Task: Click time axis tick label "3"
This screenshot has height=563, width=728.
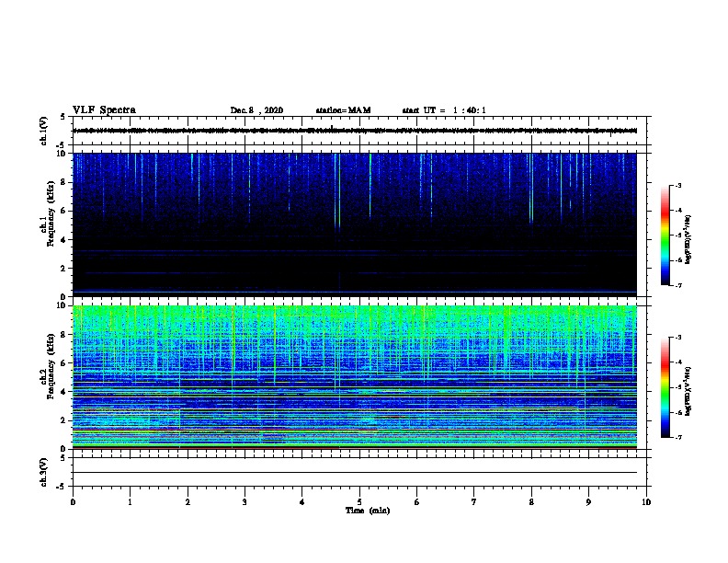Action: (x=245, y=502)
